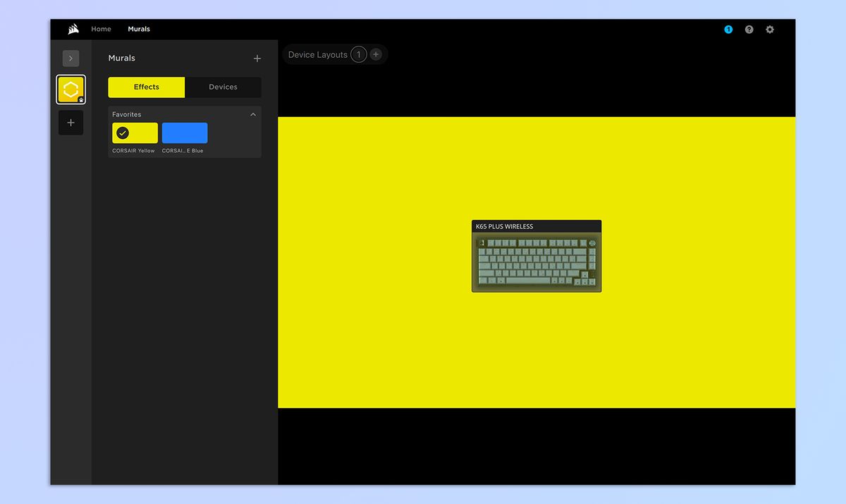Click the rotary dial on keyboard preview
The height and width of the screenshot is (504, 846).
pyautogui.click(x=592, y=243)
